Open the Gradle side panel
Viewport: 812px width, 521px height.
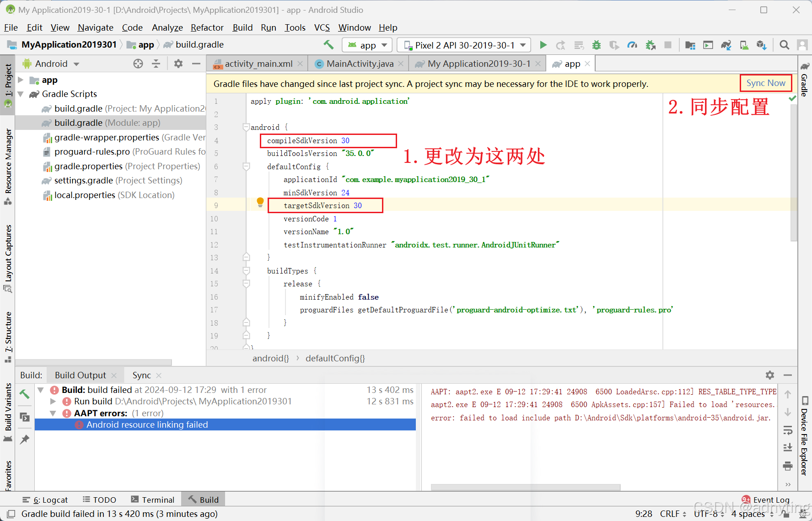coord(804,80)
